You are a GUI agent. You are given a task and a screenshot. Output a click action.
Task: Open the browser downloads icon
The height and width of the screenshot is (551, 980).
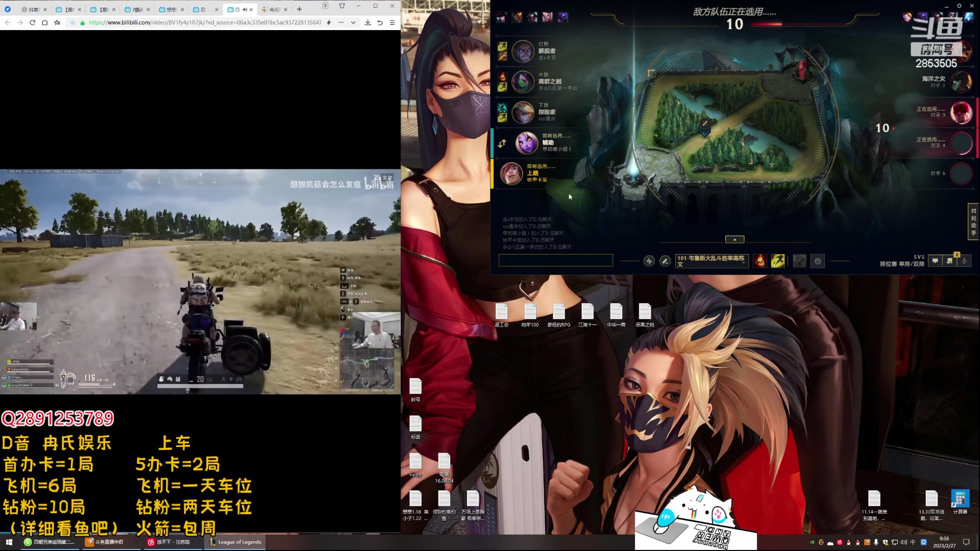367,22
